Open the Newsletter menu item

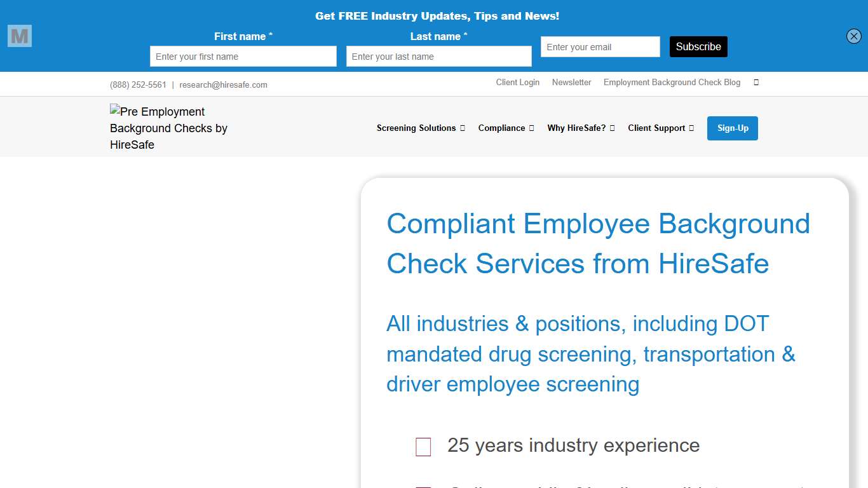tap(571, 82)
